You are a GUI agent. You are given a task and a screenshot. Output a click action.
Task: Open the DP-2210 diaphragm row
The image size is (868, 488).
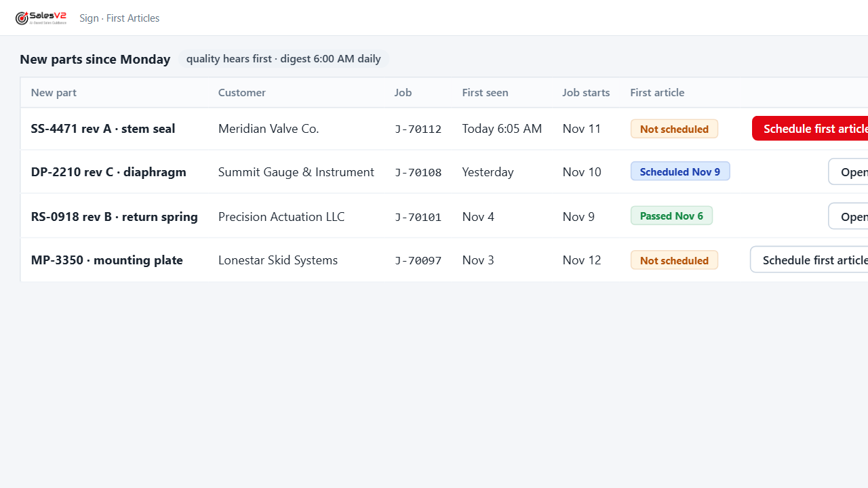coord(848,171)
